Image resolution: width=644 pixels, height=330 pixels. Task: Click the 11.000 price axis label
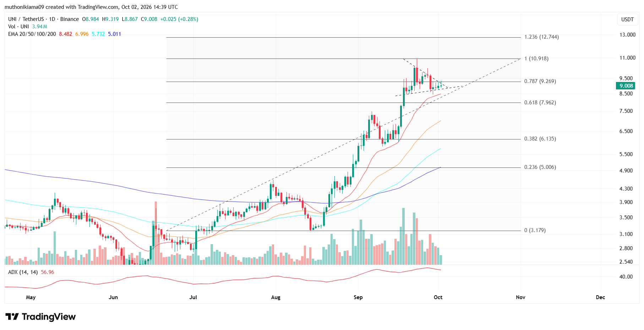(x=627, y=58)
